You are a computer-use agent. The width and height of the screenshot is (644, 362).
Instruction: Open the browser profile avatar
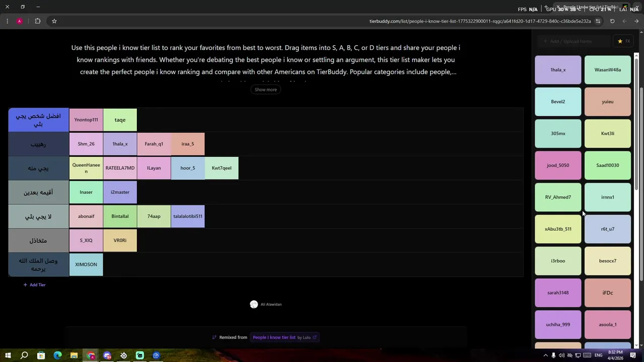19,21
